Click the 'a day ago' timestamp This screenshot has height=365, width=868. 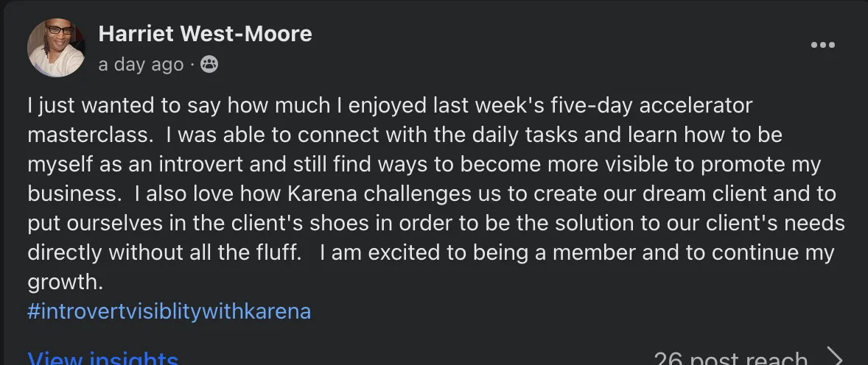coord(141,65)
